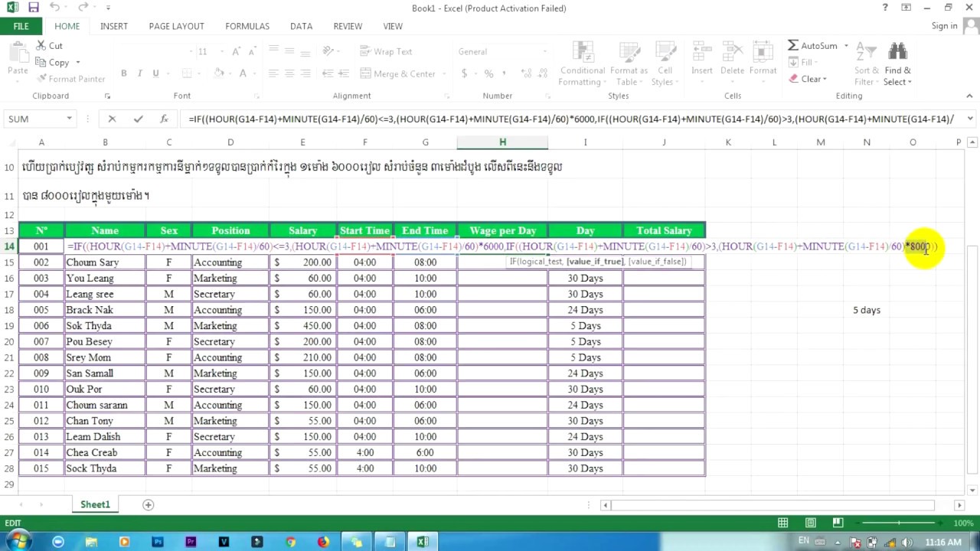
Task: Switch to the FORMULAS tab
Action: pos(247,26)
